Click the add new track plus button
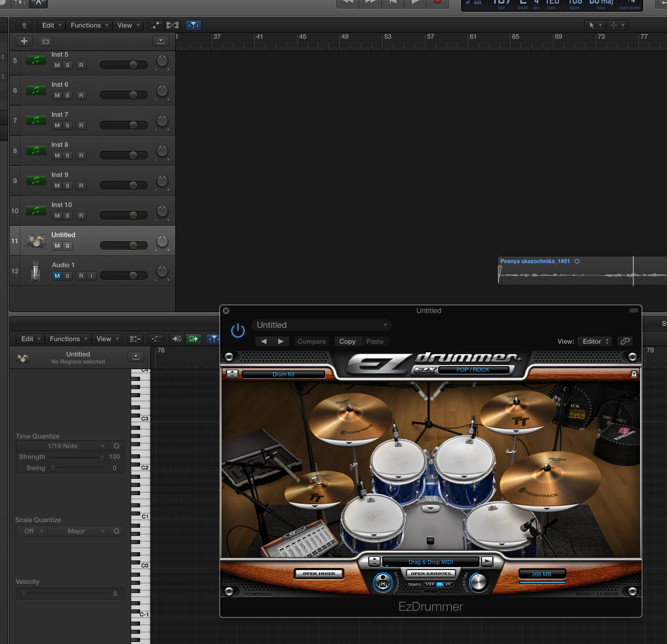Viewport: 667px width, 644px height. click(x=24, y=41)
